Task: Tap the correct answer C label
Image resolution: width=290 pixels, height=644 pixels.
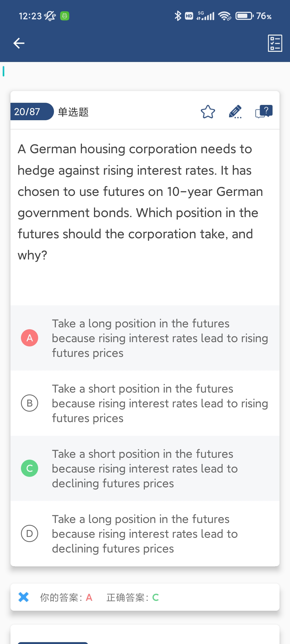Action: tap(155, 598)
